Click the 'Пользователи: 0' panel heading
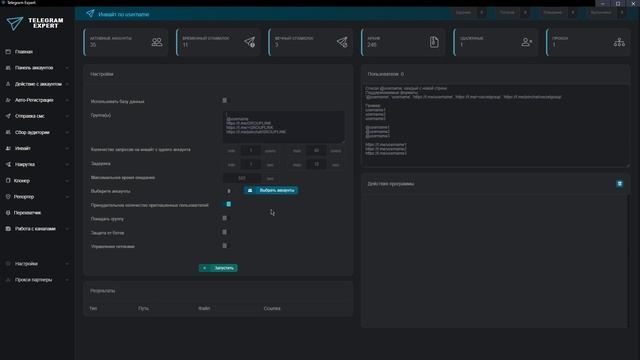This screenshot has width=640, height=360. [386, 74]
